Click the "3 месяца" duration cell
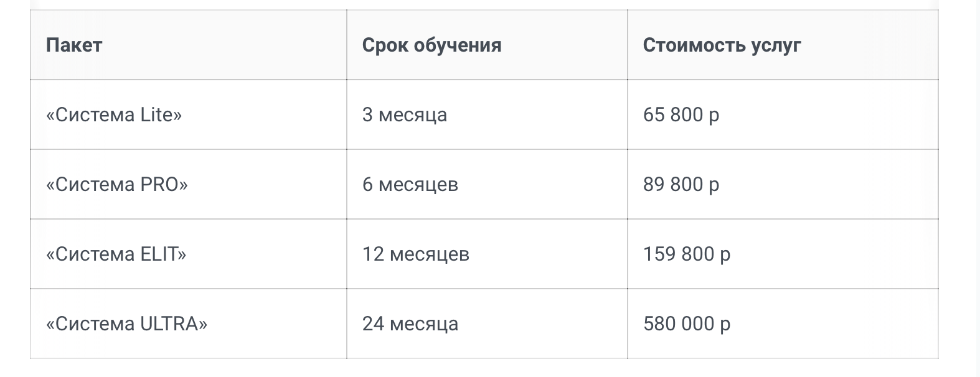 [x=405, y=115]
